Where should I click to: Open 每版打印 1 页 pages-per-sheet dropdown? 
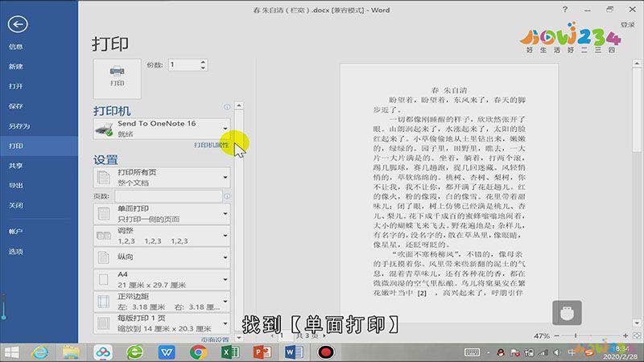[162, 323]
